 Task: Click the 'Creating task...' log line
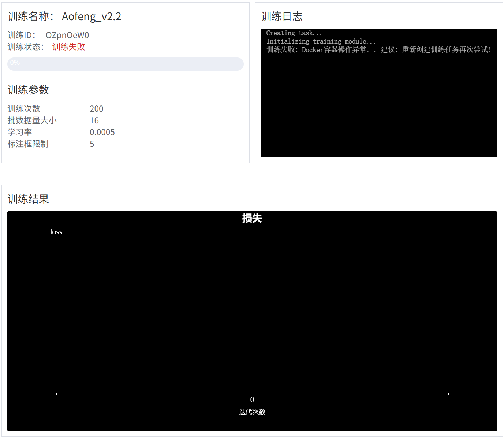[294, 33]
